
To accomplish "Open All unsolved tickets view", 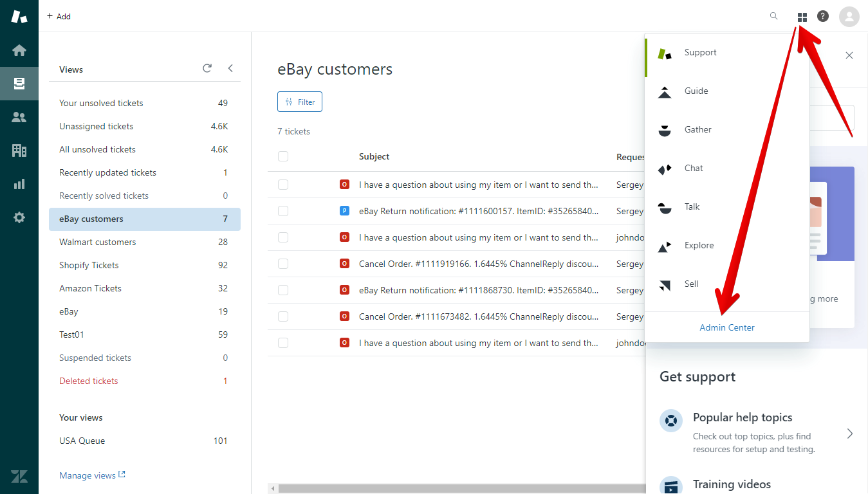I will pyautogui.click(x=145, y=149).
